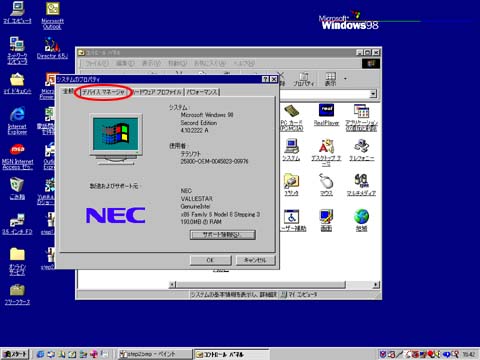Open the Help (ヘルプ) menu in Control Panel
Viewport: 480px width, 360px height.
[x=244, y=63]
